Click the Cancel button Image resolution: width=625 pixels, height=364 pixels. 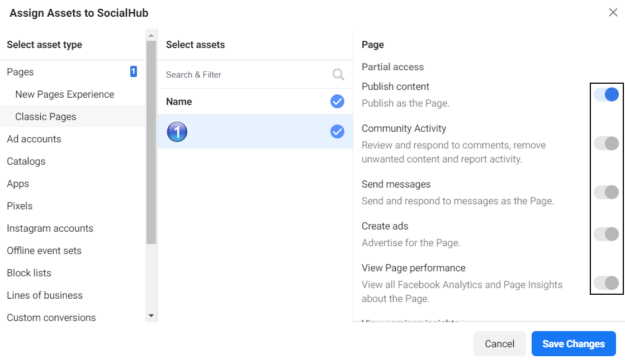click(499, 344)
